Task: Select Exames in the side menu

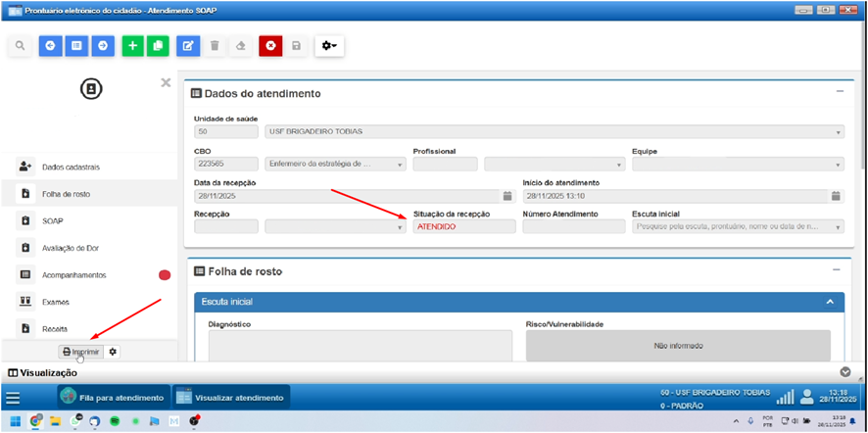Action: (55, 302)
